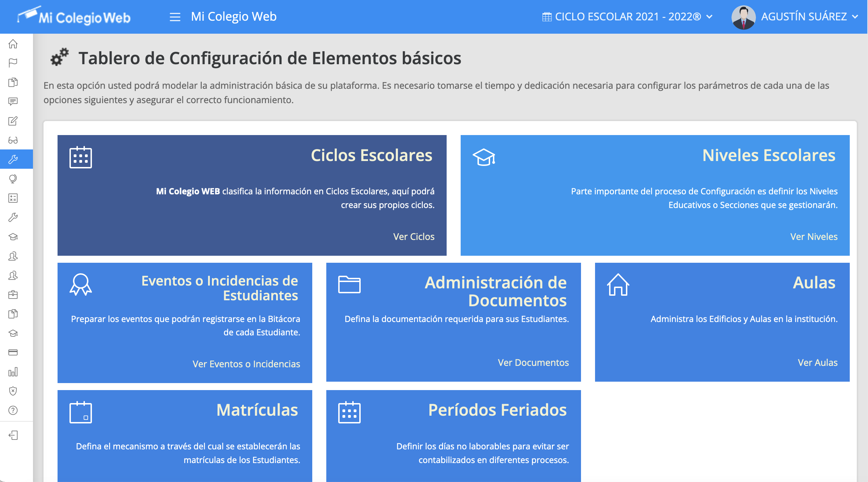Follow the Ver Eventos o Incidencias link
868x482 pixels.
click(246, 364)
